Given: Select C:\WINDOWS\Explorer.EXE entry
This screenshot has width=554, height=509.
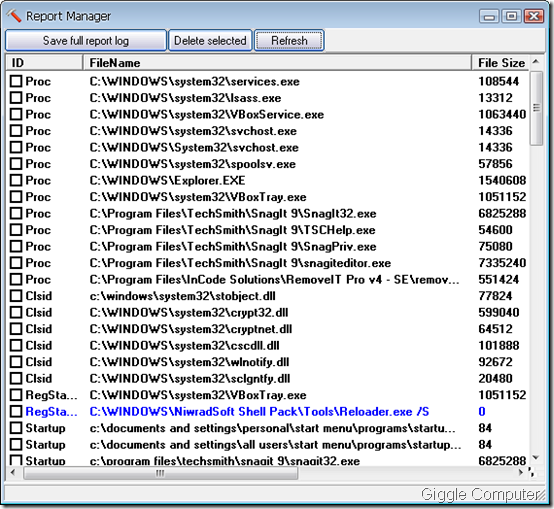Looking at the screenshot, I should click(167, 180).
